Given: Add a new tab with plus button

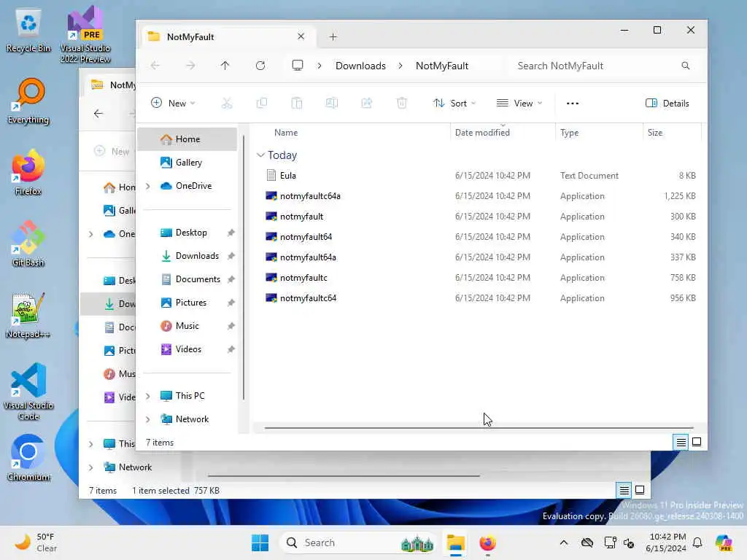Looking at the screenshot, I should tap(333, 36).
